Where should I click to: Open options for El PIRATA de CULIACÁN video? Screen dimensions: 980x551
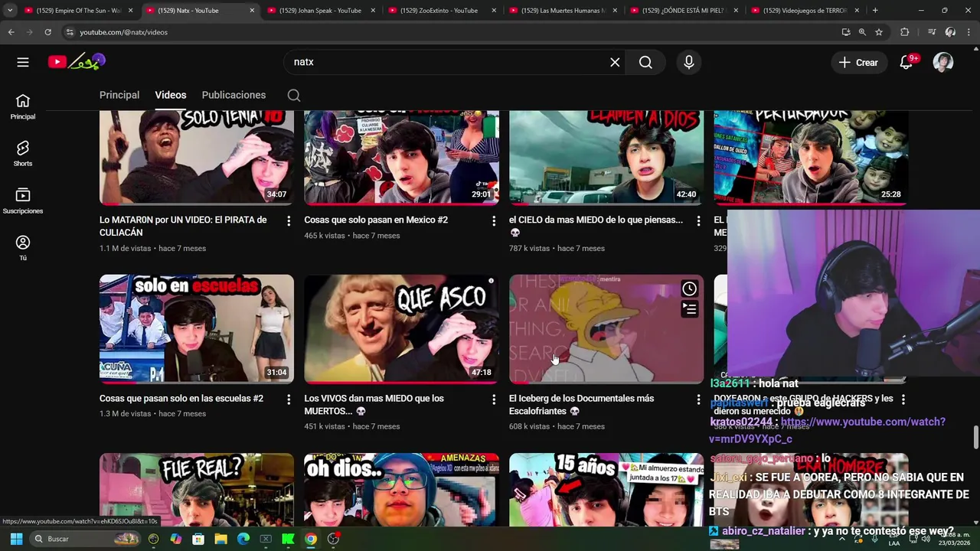(x=289, y=220)
